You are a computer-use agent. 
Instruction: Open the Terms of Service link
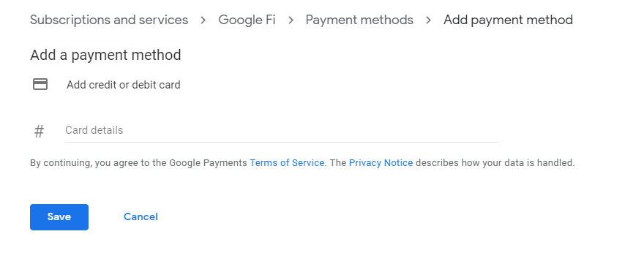[x=287, y=163]
